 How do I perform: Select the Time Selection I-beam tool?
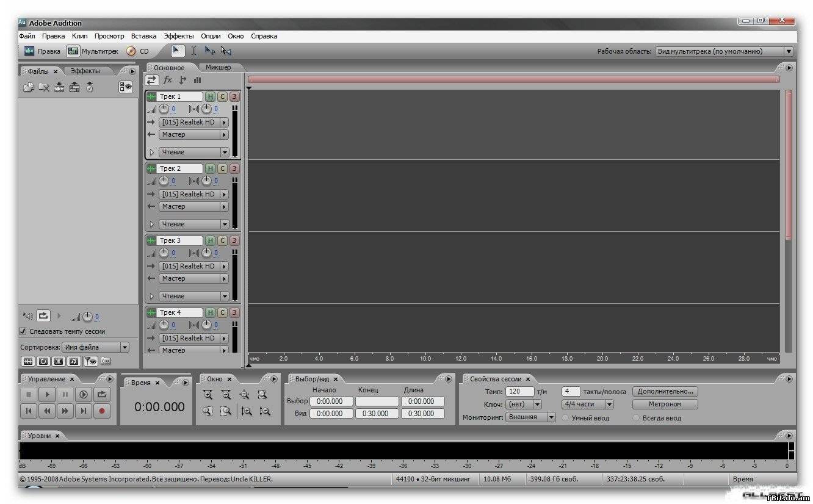tap(193, 51)
